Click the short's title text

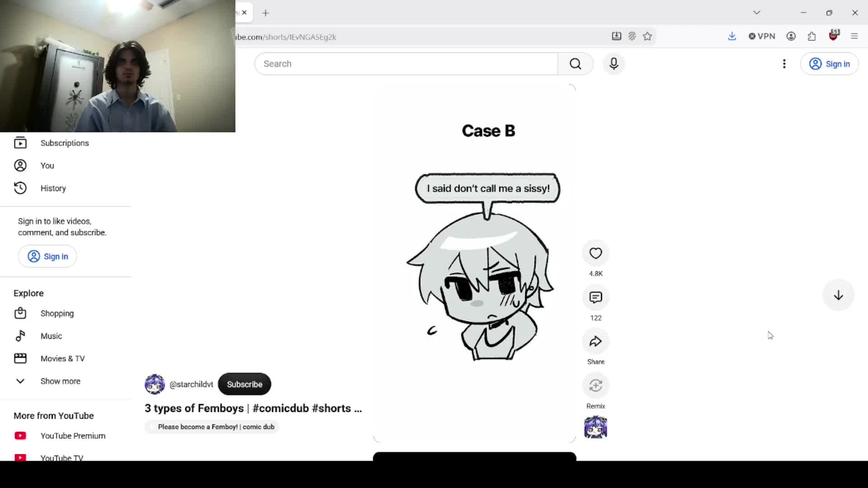[253, 408]
